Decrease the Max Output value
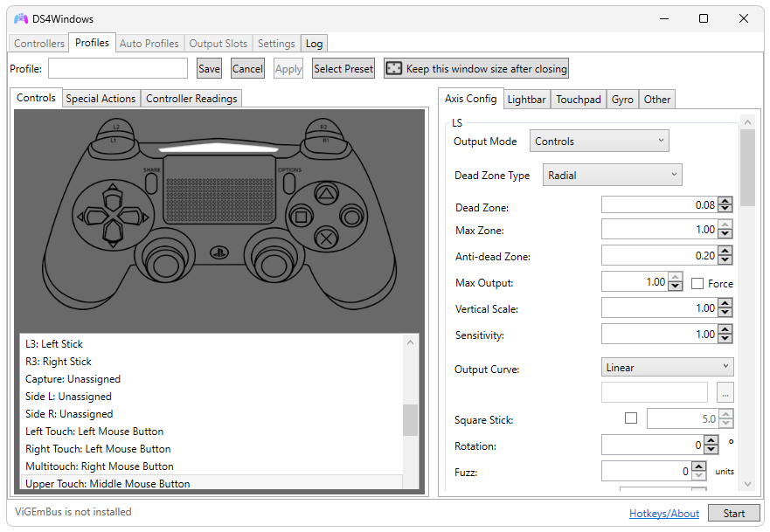 pyautogui.click(x=676, y=287)
